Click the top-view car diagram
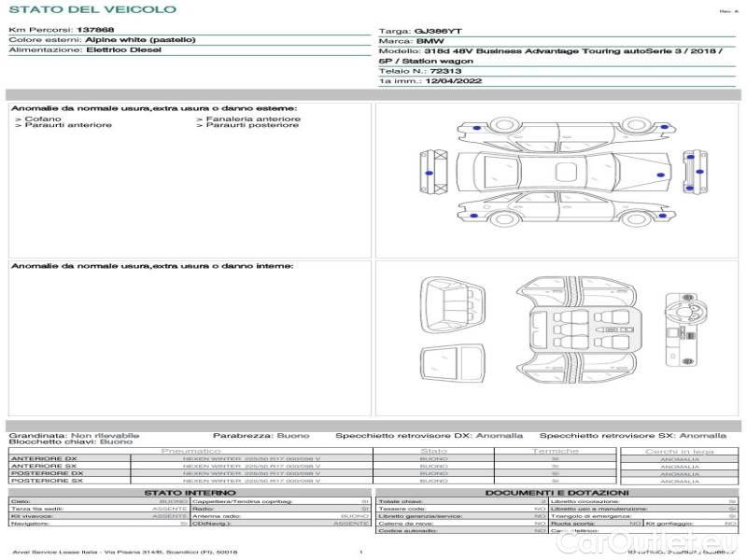Viewport: 747px width, 560px height. pos(557,172)
